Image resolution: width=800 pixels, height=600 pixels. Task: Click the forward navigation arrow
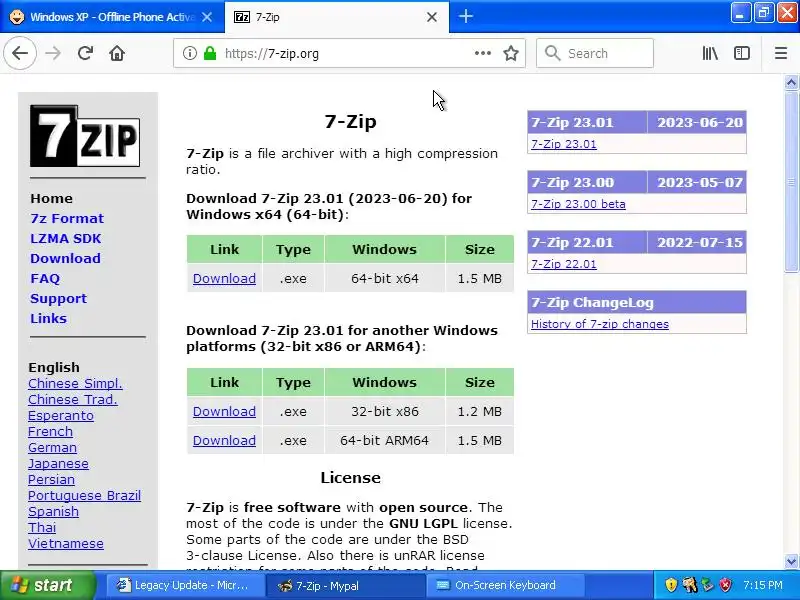pyautogui.click(x=53, y=53)
